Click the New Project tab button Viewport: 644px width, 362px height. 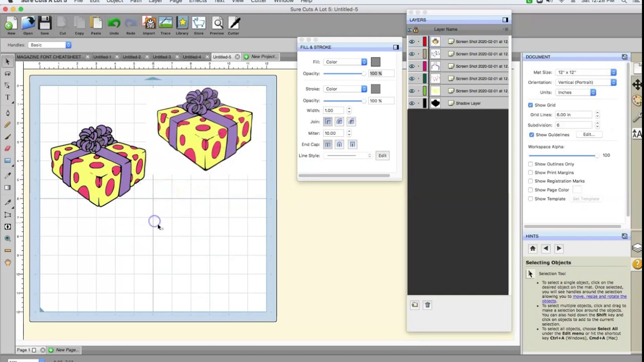[x=260, y=57]
